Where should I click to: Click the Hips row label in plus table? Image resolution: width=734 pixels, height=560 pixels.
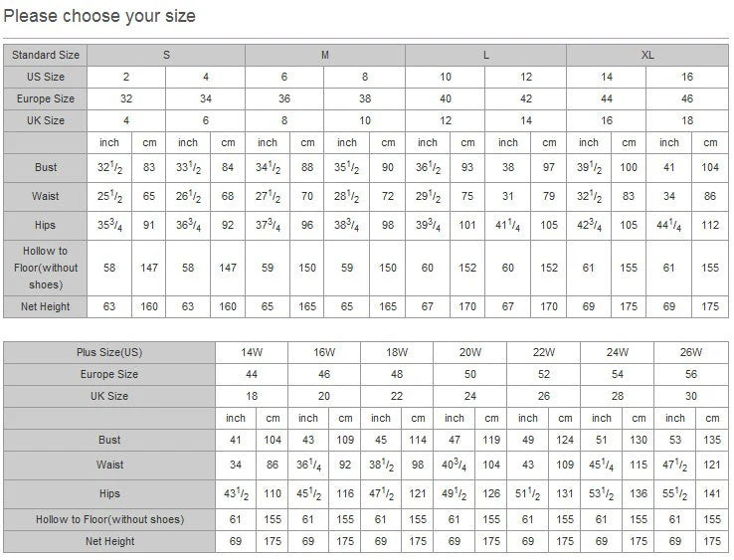pos(109,492)
